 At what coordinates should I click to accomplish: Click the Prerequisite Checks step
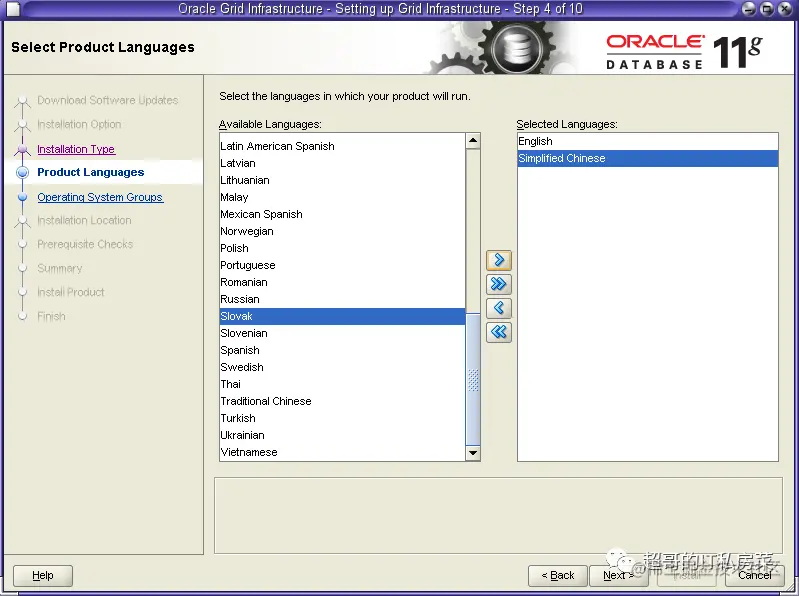[85, 245]
